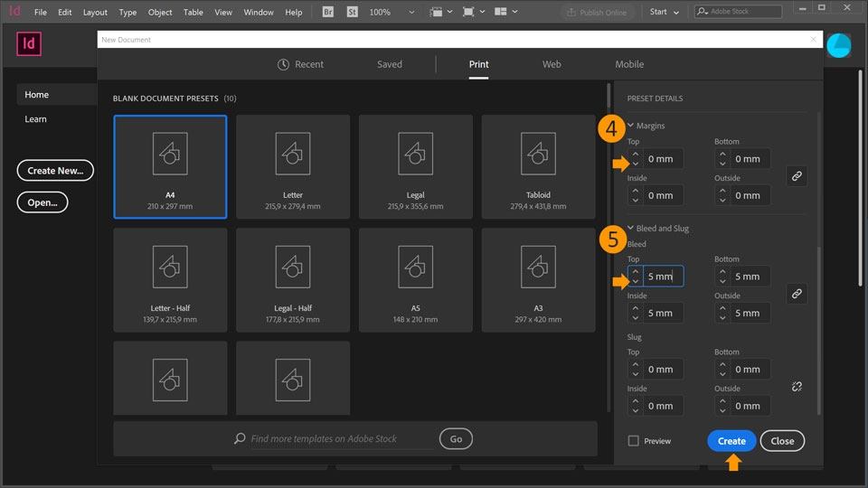Open the Start workspace dropdown

(664, 12)
